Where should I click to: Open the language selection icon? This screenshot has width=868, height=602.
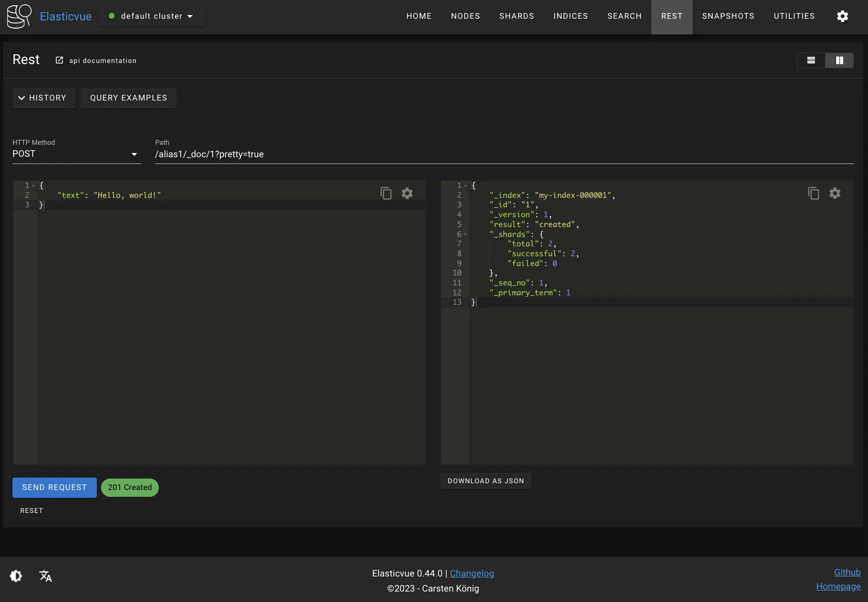click(x=46, y=576)
